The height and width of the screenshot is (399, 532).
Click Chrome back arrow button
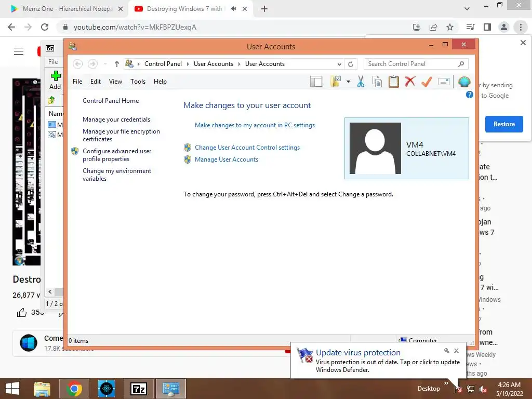coord(11,27)
